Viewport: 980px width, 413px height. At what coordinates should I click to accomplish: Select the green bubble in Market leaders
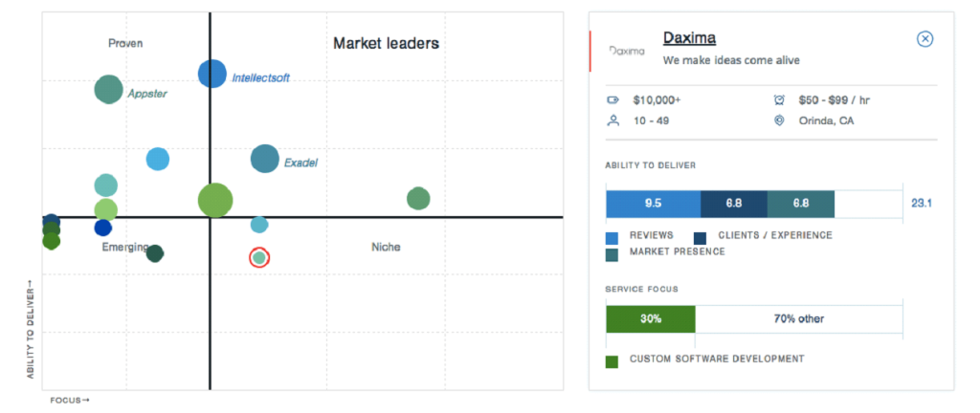(x=418, y=199)
